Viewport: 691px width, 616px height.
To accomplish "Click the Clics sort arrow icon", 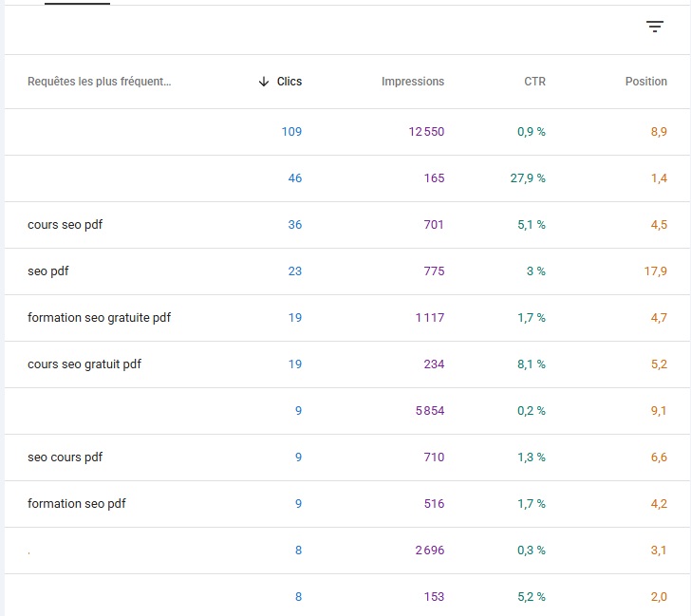I will click(264, 82).
